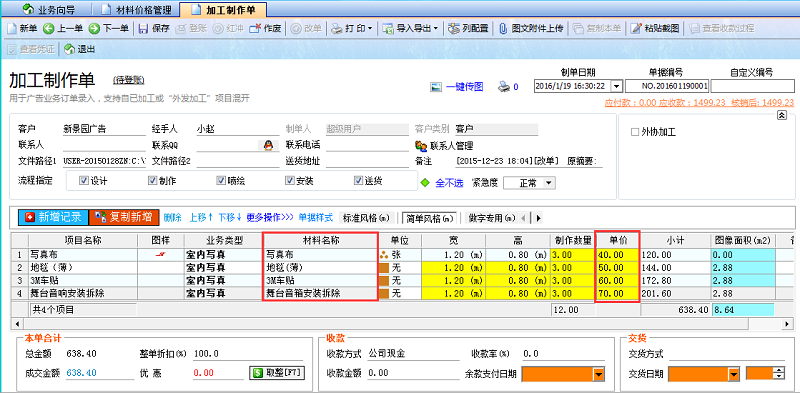Click 粘贴截图 paste screenshot

click(x=655, y=29)
